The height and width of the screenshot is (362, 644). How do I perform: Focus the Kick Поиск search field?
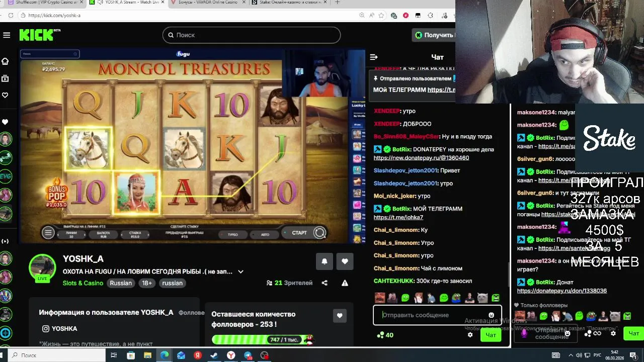tap(252, 35)
